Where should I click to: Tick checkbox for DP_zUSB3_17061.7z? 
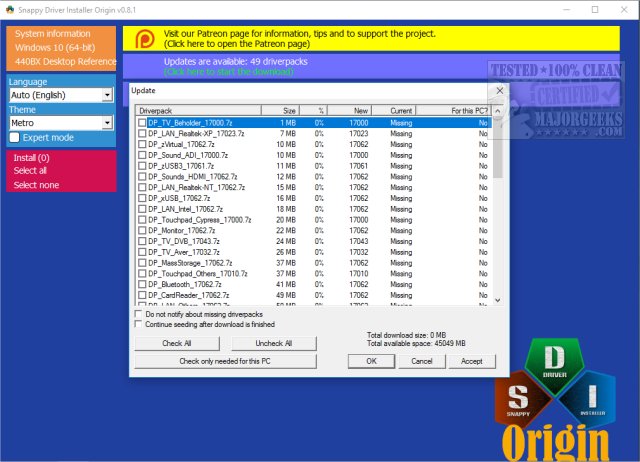click(142, 166)
